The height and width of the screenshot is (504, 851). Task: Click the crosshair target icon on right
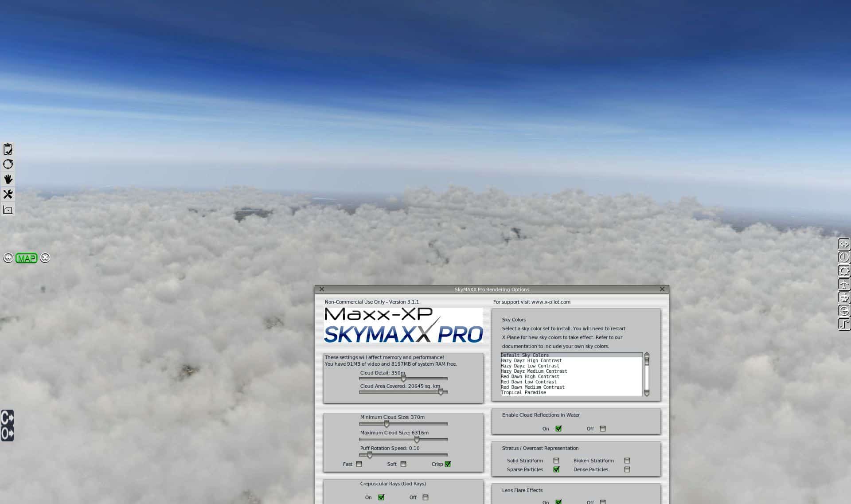[x=844, y=311]
